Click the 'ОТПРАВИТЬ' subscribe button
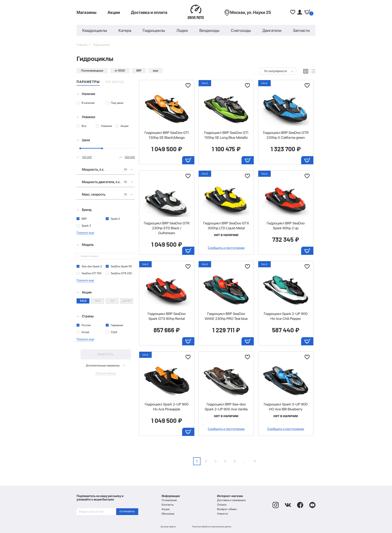The height and width of the screenshot is (533, 392). pos(127,512)
